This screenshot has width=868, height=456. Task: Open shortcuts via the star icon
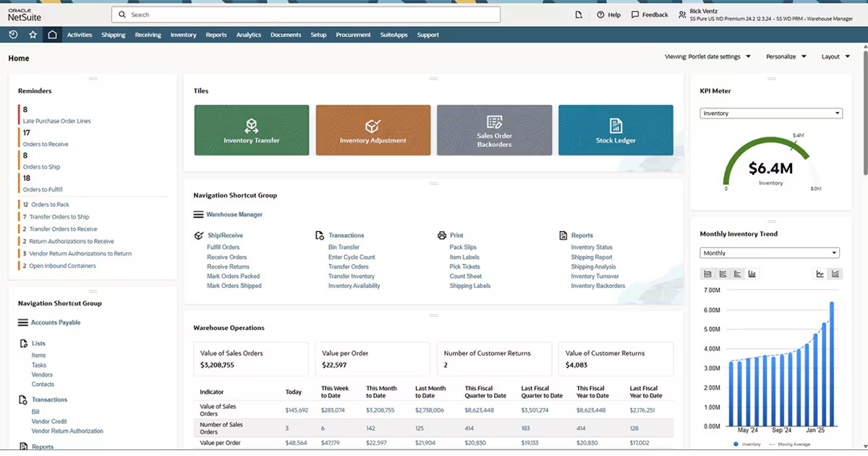pos(33,34)
